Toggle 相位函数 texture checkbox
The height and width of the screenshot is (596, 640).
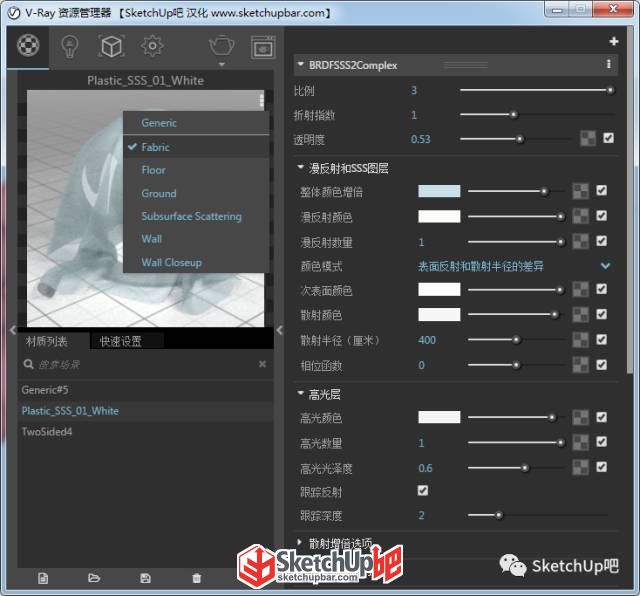click(601, 365)
